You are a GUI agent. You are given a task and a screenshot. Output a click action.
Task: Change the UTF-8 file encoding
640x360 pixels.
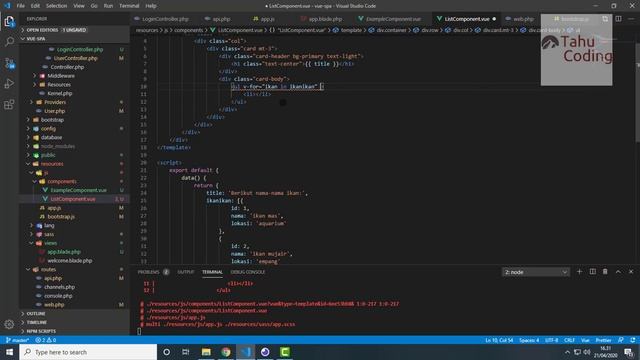(551, 340)
